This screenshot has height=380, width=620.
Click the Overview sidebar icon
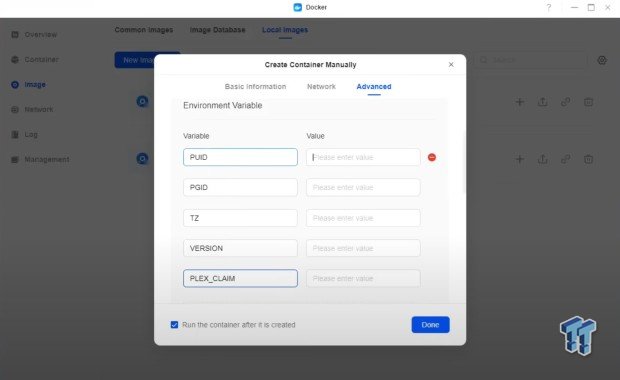pos(15,34)
